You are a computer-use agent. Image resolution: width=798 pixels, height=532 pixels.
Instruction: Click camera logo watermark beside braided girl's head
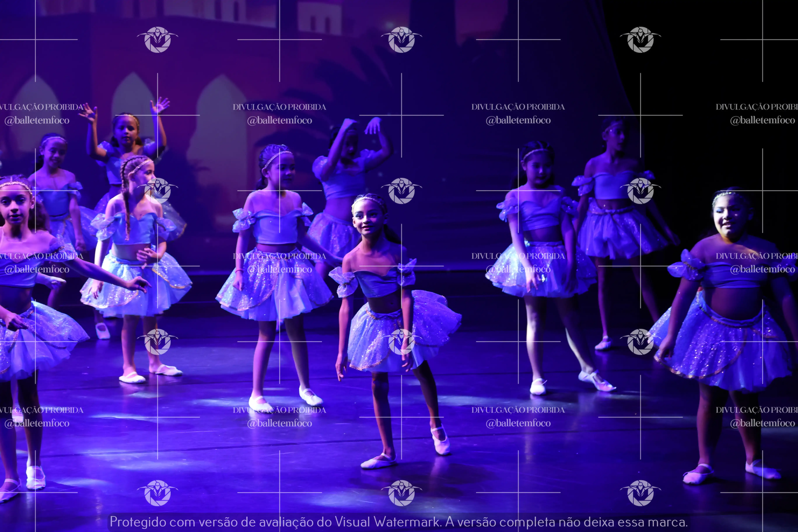click(157, 191)
